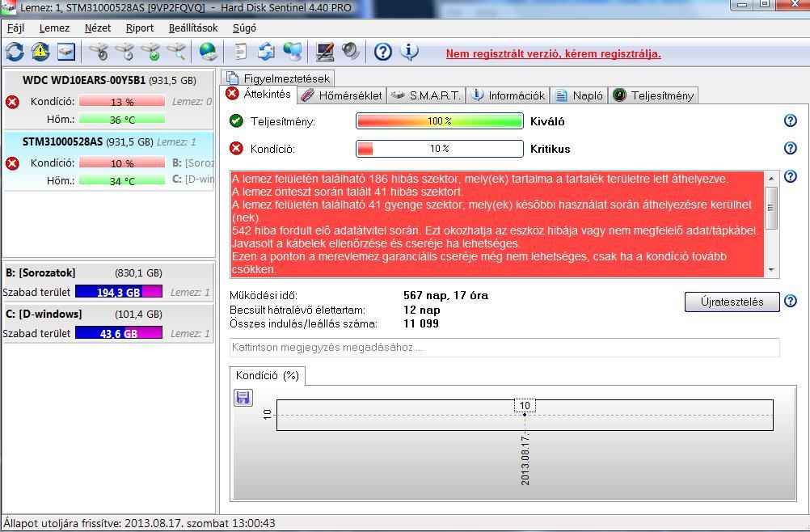Viewport: 810px width, 532px height.
Task: Click the warning text scrollbar up arrow
Action: click(x=771, y=179)
